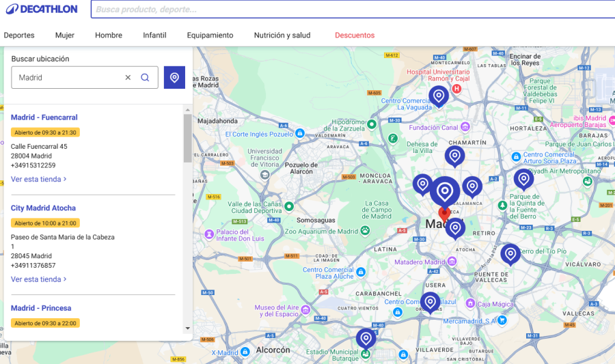
Task: Click the magnifier search icon in location field
Action: point(145,78)
